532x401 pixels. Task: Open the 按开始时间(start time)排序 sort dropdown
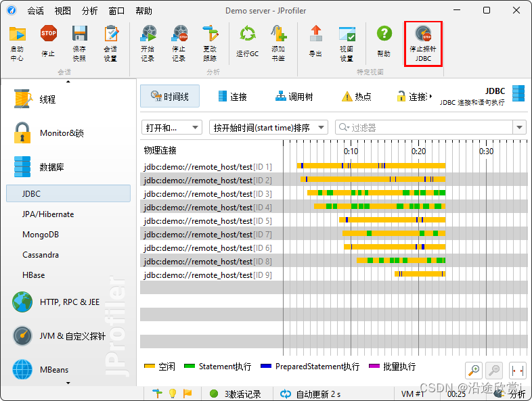coord(269,127)
